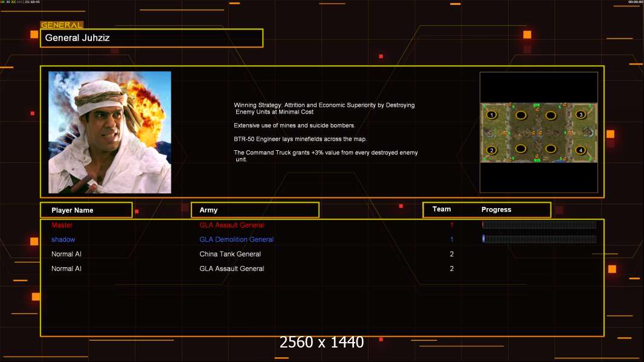
Task: Click the General Juhziz portrait image
Action: [x=110, y=132]
